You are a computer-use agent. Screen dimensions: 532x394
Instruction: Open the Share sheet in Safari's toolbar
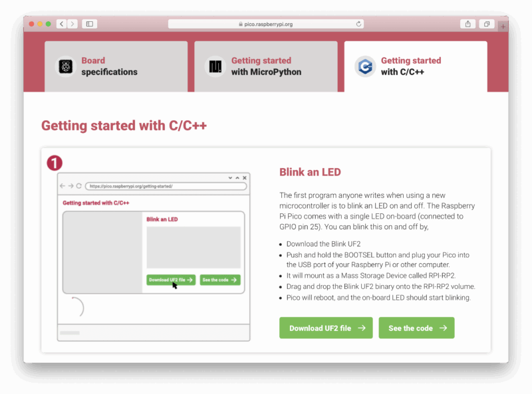pos(467,24)
